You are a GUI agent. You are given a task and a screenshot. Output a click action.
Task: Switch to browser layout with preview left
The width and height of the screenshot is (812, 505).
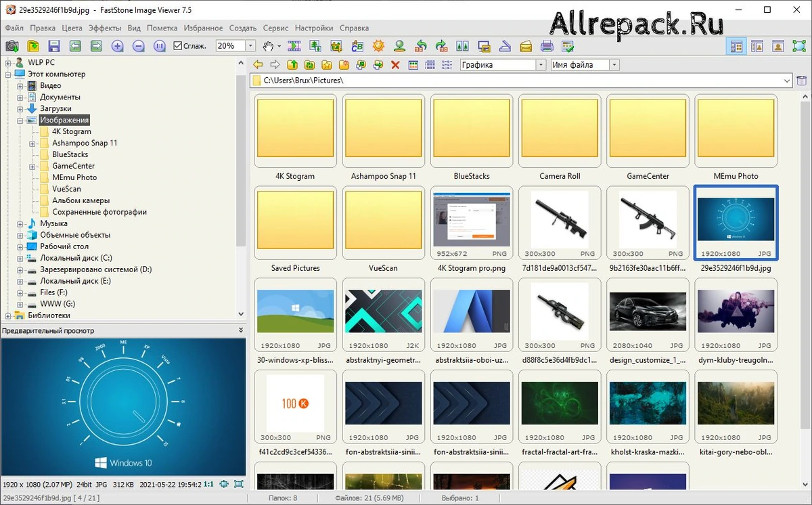736,46
